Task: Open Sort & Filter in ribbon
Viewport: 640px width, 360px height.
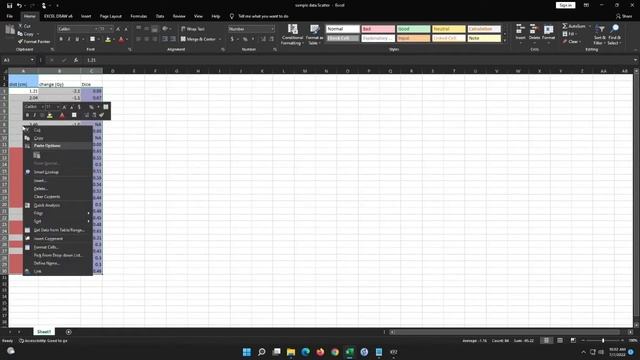Action: click(x=600, y=34)
